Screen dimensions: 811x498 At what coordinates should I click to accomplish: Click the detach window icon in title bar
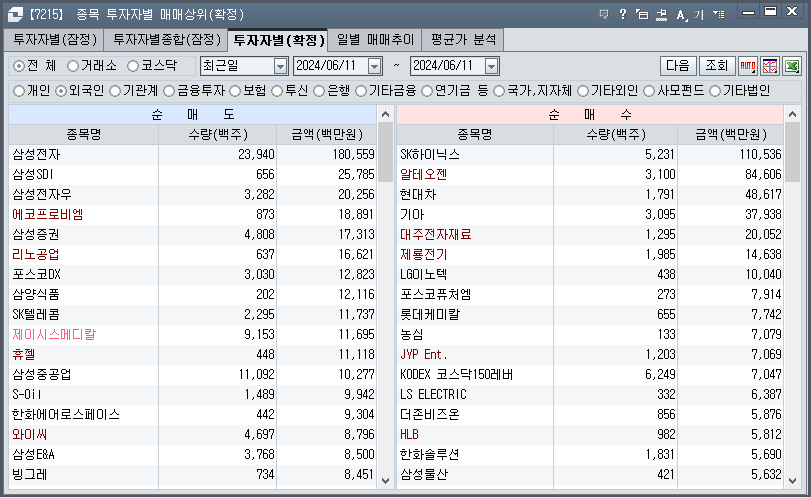click(642, 14)
